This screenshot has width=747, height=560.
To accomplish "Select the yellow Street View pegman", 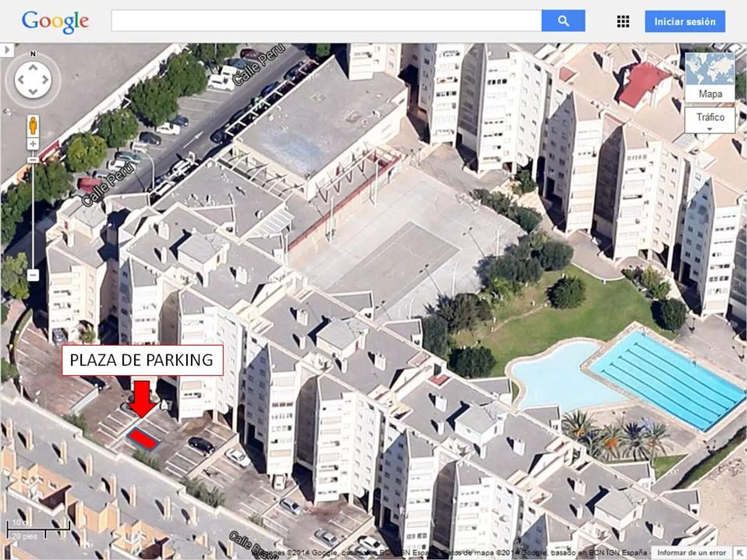I will [33, 125].
